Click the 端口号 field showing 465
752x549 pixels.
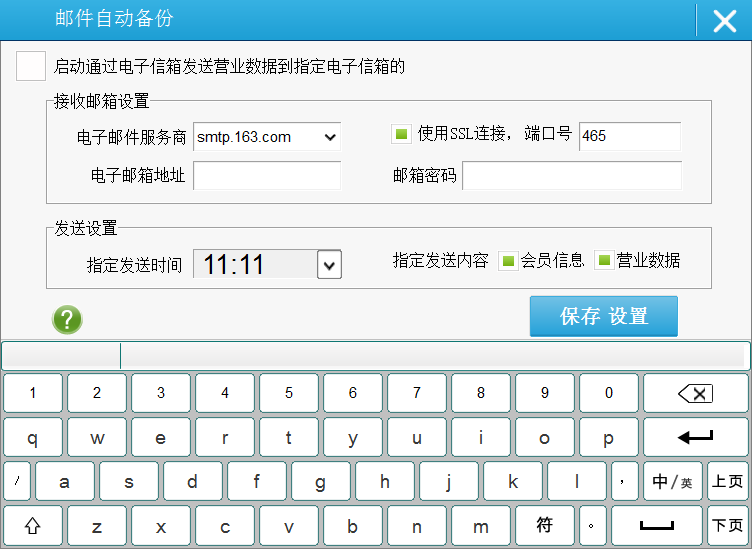[629, 136]
